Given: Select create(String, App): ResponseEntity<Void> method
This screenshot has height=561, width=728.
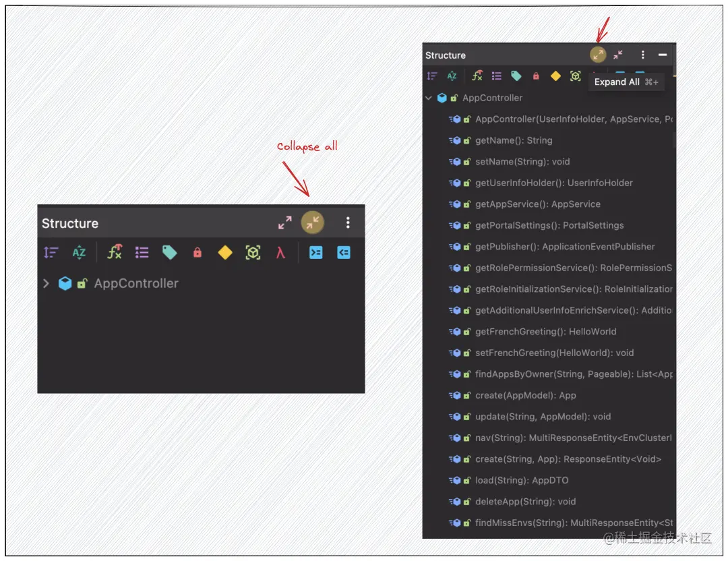Looking at the screenshot, I should click(548, 459).
